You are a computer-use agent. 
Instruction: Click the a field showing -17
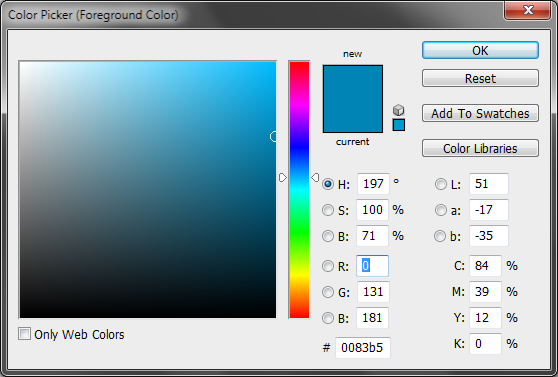(489, 210)
